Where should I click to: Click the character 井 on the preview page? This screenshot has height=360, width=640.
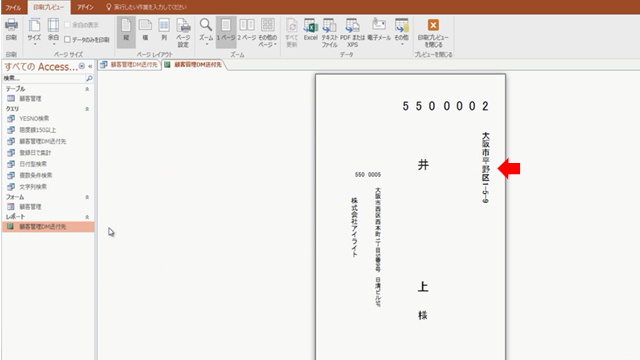(x=423, y=165)
